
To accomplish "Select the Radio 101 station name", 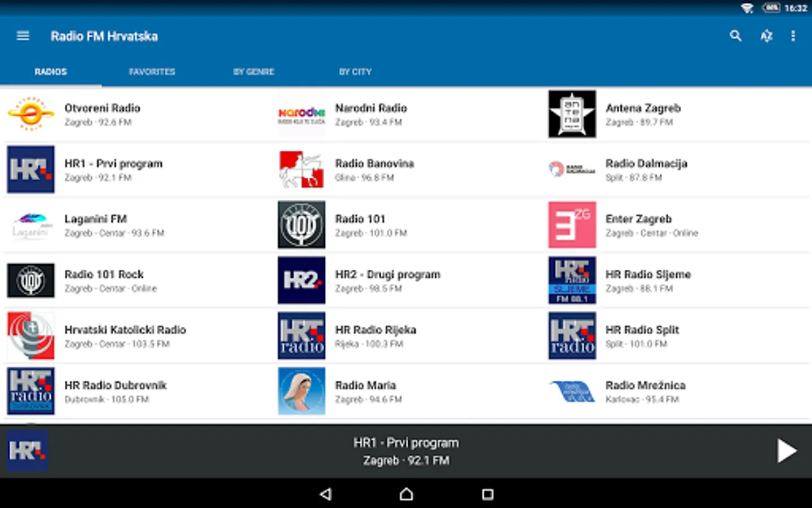I will pyautogui.click(x=360, y=218).
